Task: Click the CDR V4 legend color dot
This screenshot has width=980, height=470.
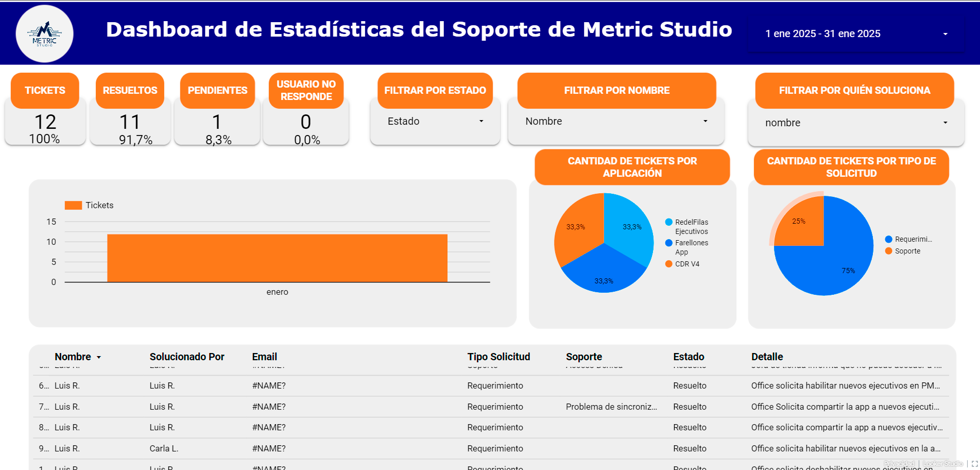Action: [668, 264]
